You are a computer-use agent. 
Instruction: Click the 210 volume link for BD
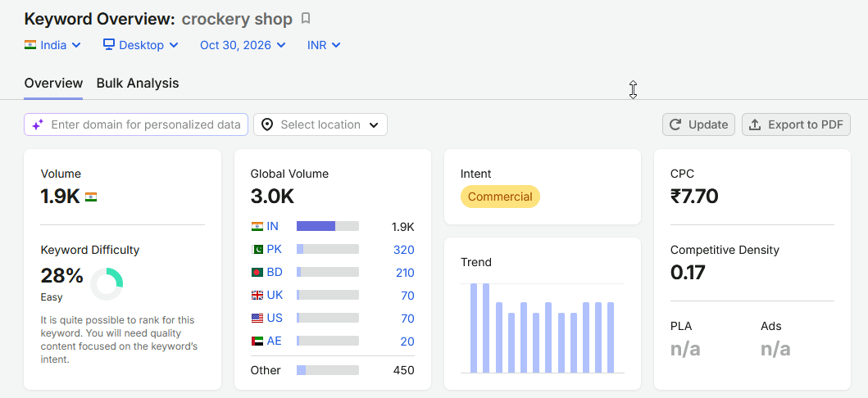coord(403,273)
